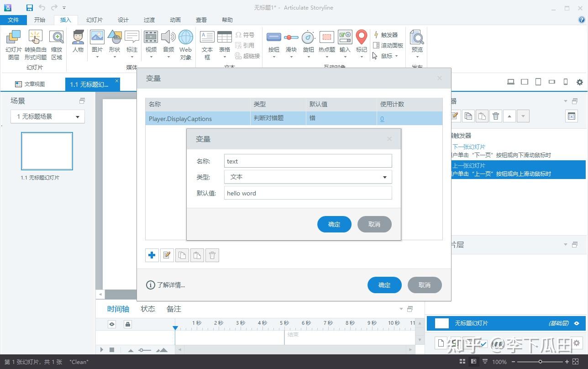Click the Dial (旋钮) icon in ribbon
588x369 pixels.
click(309, 41)
